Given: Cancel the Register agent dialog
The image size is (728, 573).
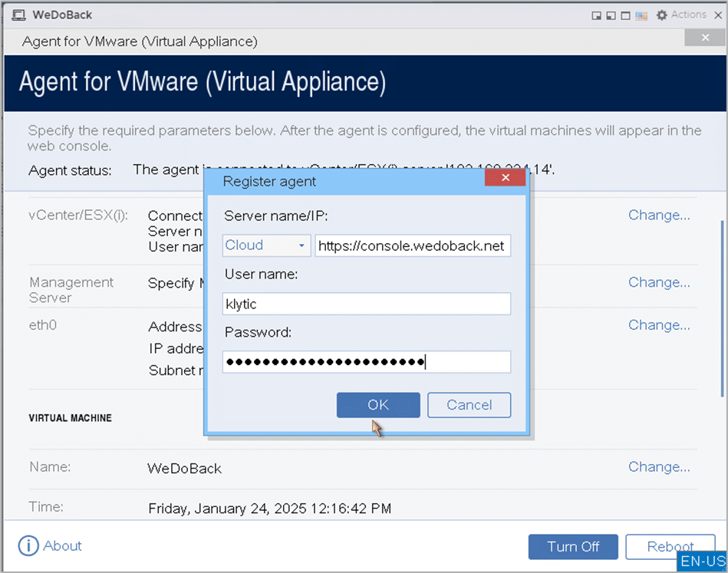Looking at the screenshot, I should [469, 405].
